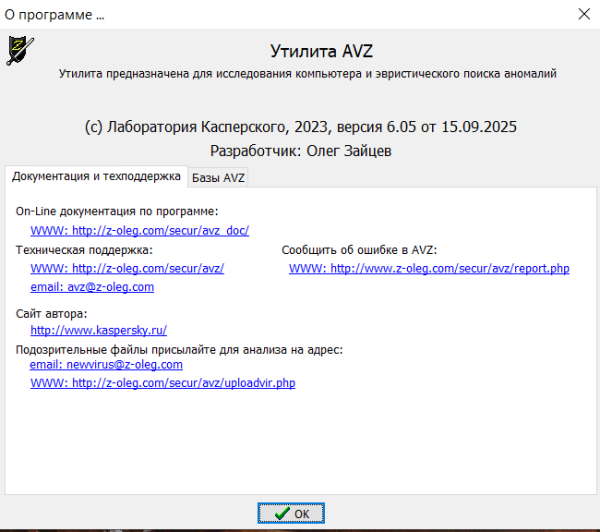Click the "Разработчик: Олег Зайцев" text
Image resolution: width=600 pixels, height=532 pixels.
pyautogui.click(x=300, y=151)
